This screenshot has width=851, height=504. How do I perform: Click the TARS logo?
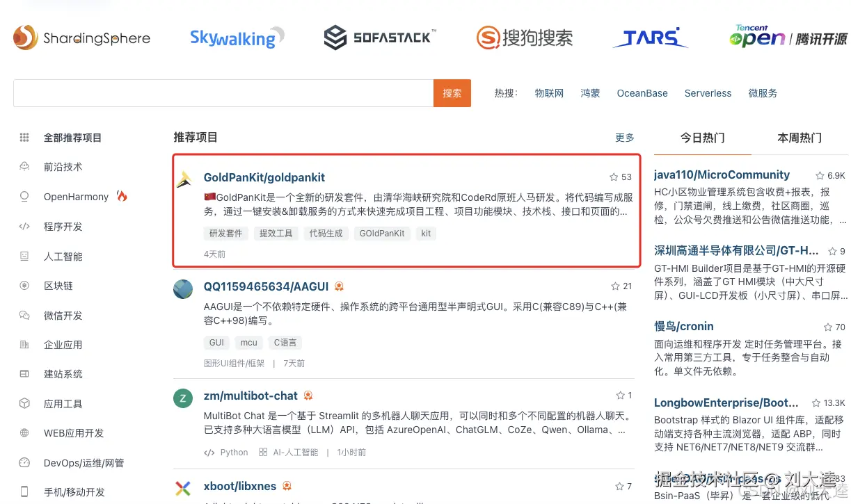pos(650,38)
